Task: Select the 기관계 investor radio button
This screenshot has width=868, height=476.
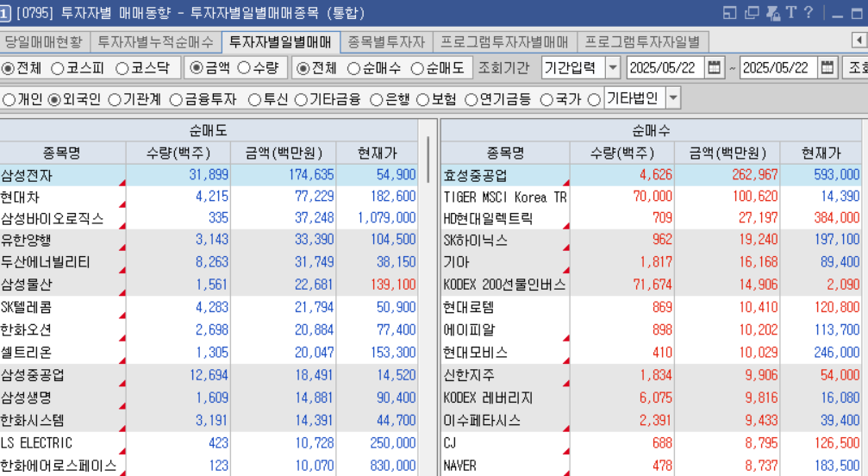Action: point(115,100)
